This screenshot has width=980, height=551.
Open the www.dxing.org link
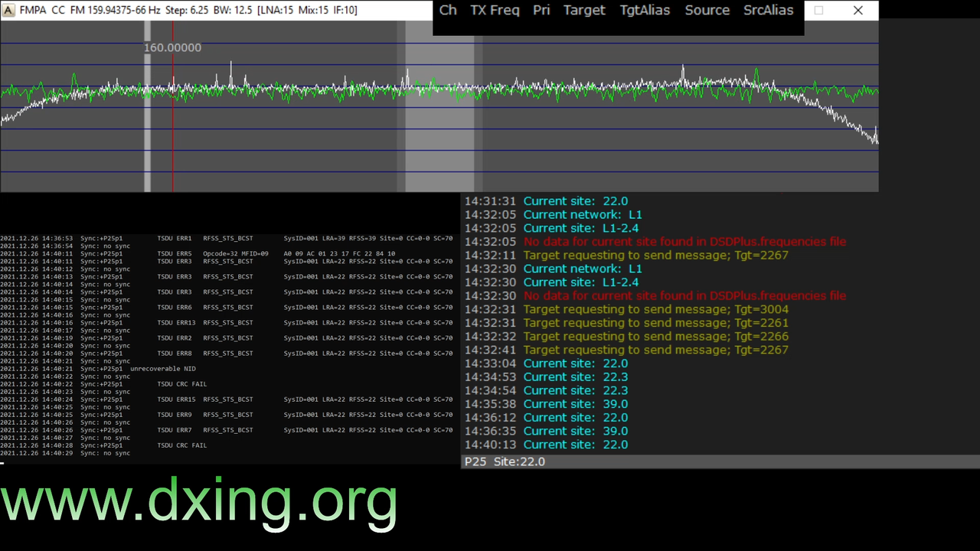point(199,501)
